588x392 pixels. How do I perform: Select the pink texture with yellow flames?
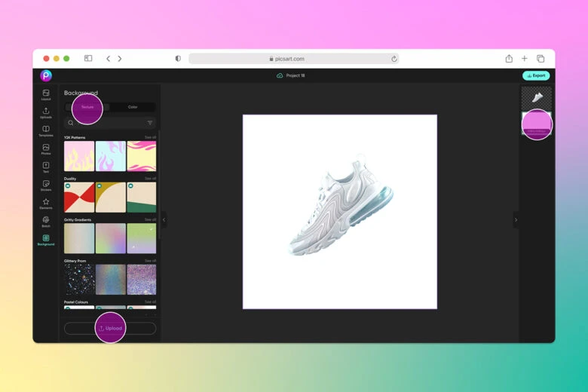79,156
